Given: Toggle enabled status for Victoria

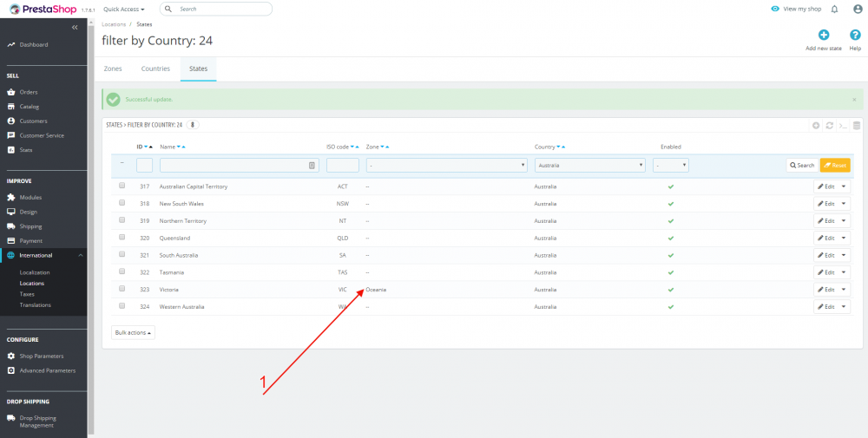Looking at the screenshot, I should click(x=670, y=289).
